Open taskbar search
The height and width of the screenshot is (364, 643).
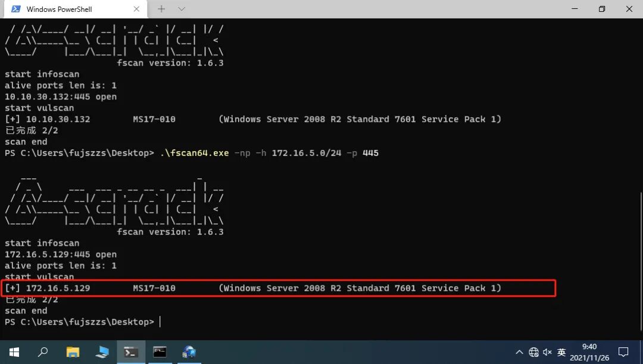pos(43,352)
